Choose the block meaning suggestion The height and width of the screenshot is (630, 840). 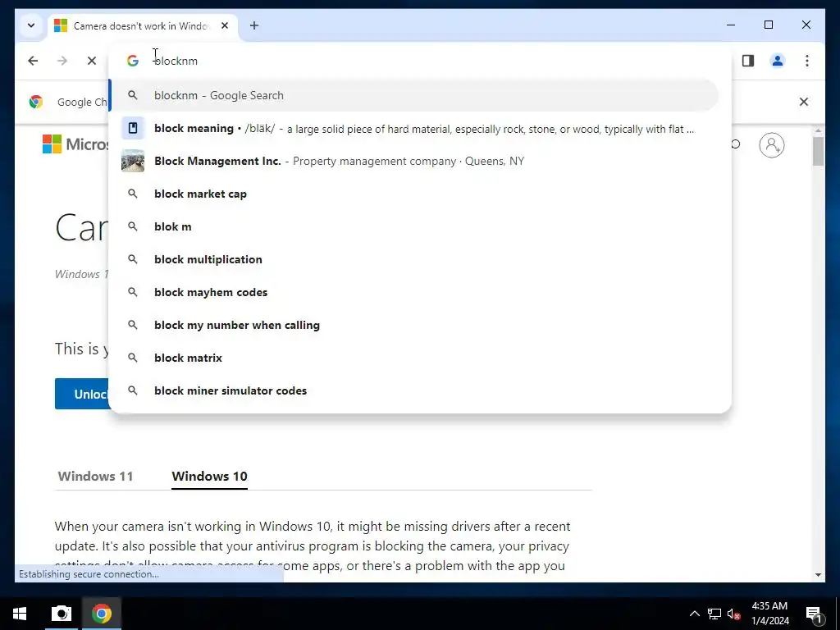click(x=413, y=129)
